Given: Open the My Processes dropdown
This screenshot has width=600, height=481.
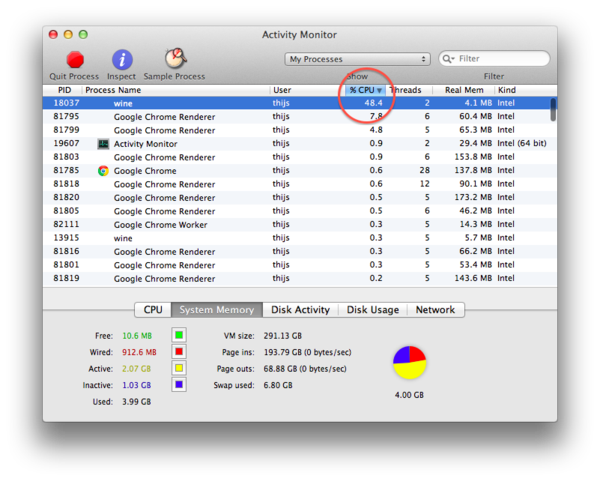Looking at the screenshot, I should (357, 59).
